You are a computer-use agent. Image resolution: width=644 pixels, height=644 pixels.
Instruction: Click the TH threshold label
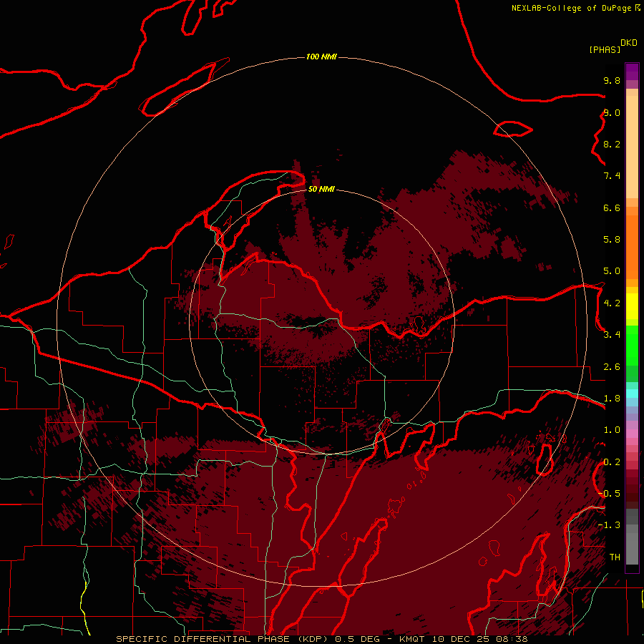[x=615, y=557]
